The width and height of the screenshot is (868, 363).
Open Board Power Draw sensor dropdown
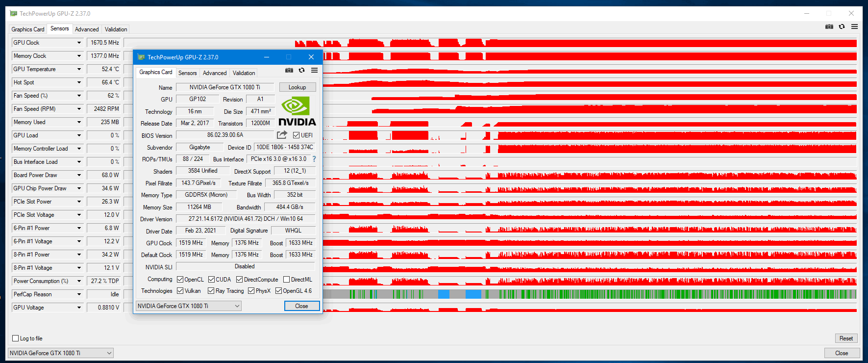point(79,175)
